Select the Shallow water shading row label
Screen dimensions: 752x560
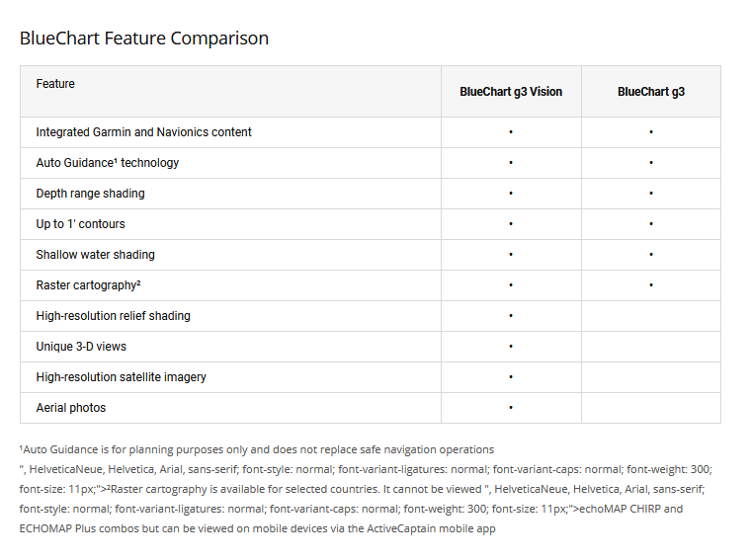coord(95,255)
